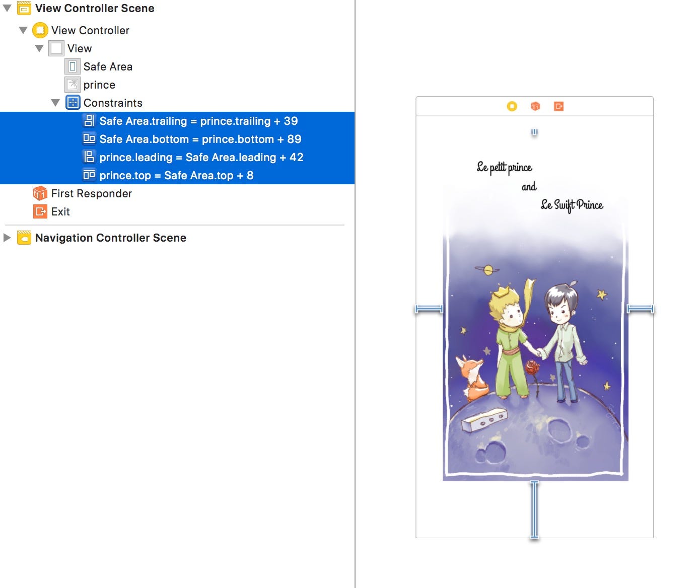Click the leading constraint I-beam on canvas
Image resolution: width=700 pixels, height=588 pixels.
tap(429, 309)
